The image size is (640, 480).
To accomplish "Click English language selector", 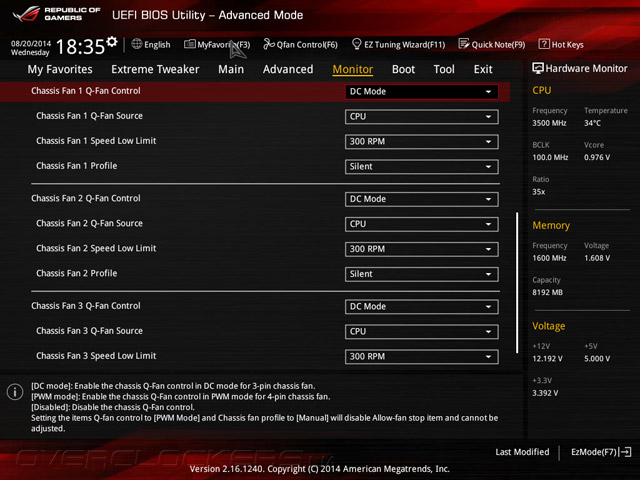I will tap(157, 44).
